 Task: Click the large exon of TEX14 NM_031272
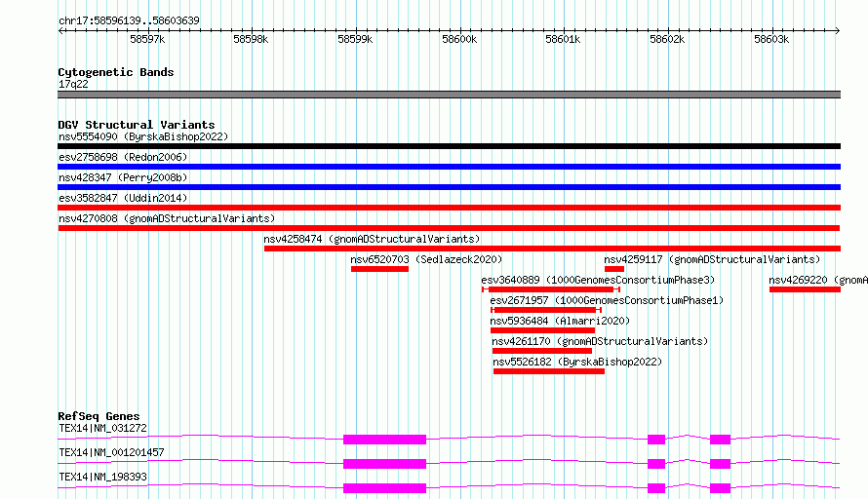384,440
